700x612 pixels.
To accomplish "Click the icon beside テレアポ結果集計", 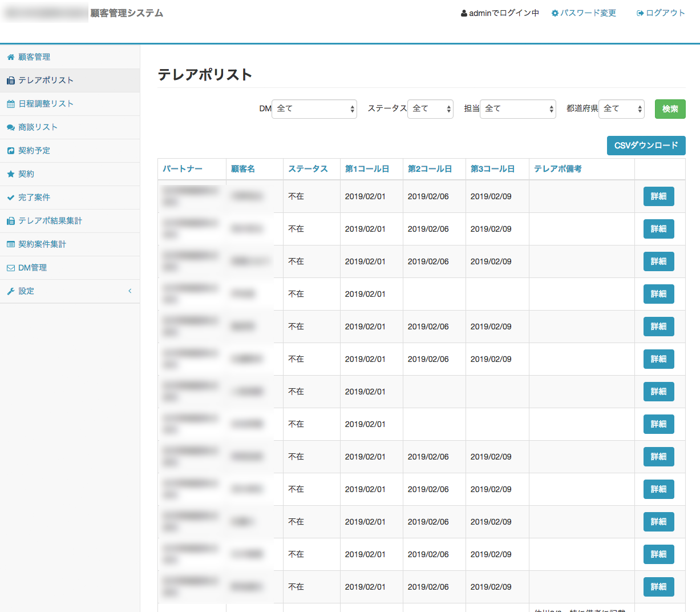I will click(x=10, y=221).
